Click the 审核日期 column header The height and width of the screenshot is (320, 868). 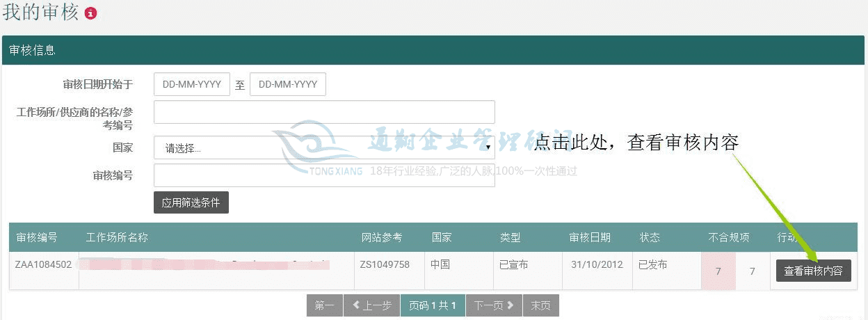click(x=590, y=237)
